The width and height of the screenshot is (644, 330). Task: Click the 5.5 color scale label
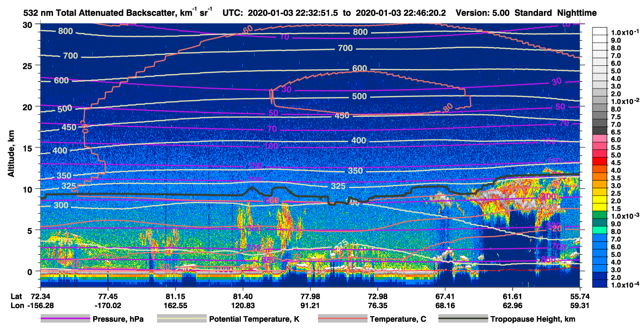[x=616, y=147]
